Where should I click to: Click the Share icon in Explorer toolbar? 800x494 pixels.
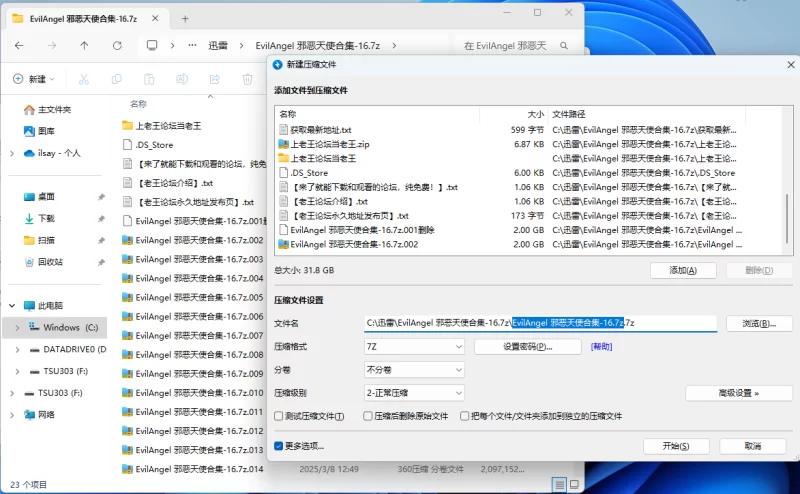click(x=215, y=79)
